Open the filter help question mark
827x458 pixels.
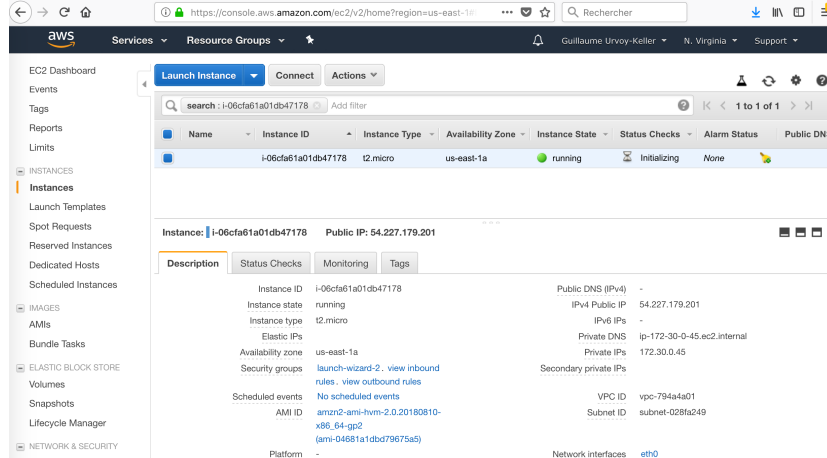pos(683,106)
